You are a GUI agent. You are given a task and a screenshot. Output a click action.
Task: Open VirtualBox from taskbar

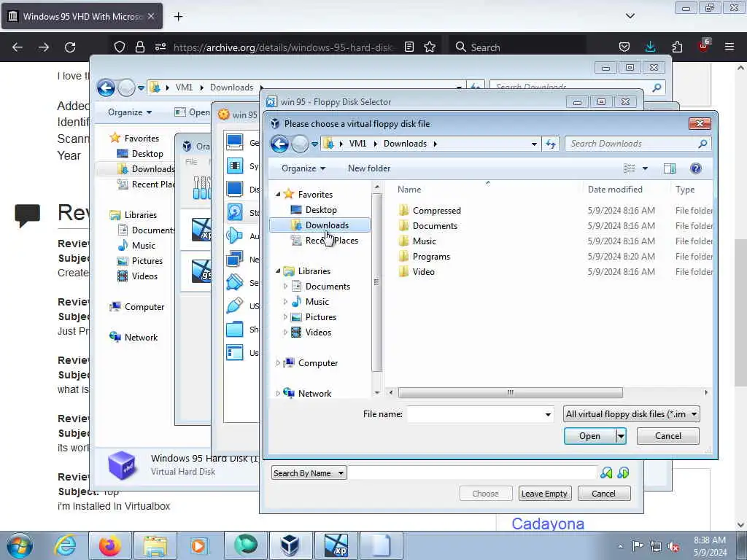point(290,545)
